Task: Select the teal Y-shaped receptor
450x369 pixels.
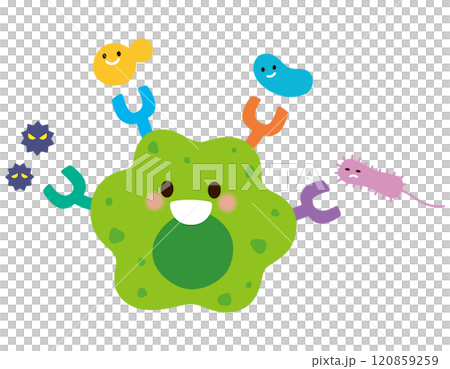Action: click(x=68, y=189)
